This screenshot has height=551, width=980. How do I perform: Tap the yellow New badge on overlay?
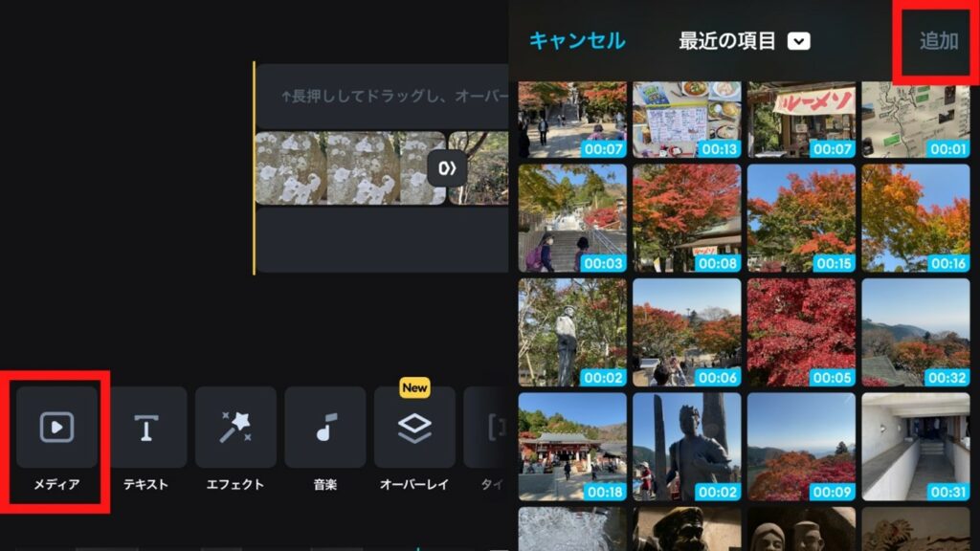pyautogui.click(x=414, y=388)
